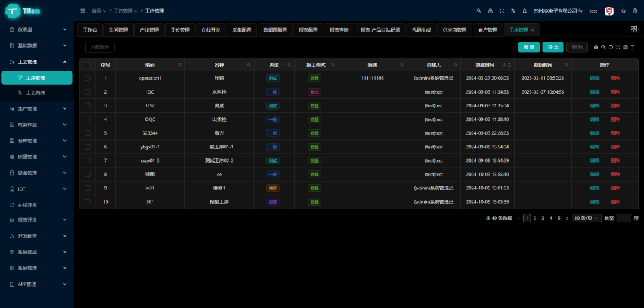Refresh the table with the reload icon
This screenshot has width=644, height=308.
pos(611,47)
